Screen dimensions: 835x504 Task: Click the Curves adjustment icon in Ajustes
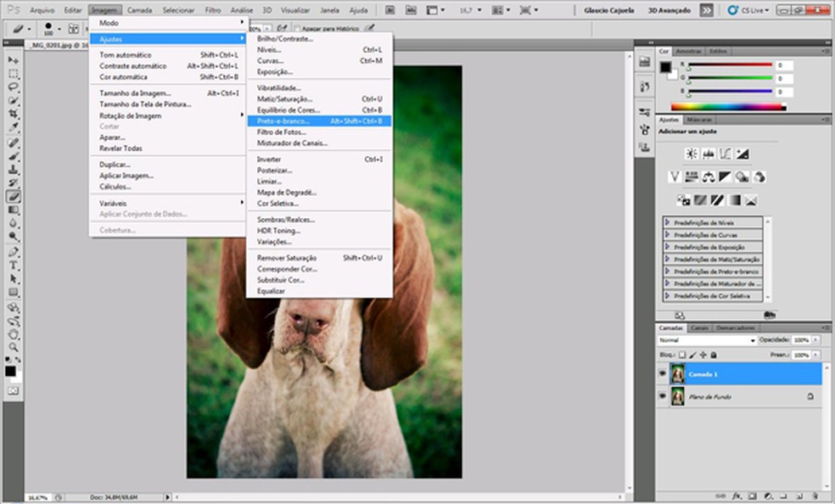pyautogui.click(x=726, y=154)
